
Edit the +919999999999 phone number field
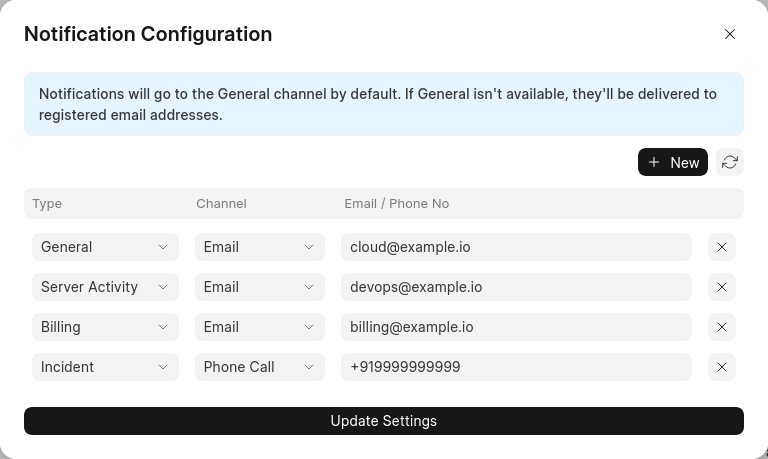pos(516,367)
